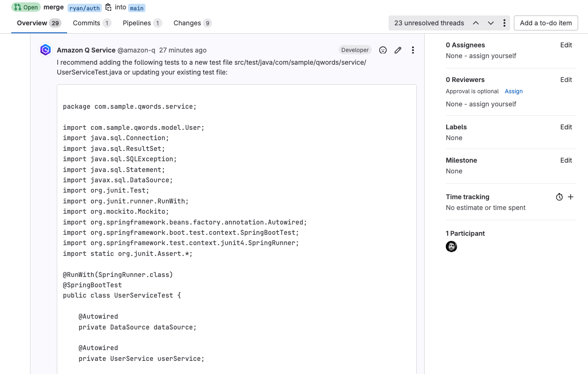
Task: Open the ryan/auth source branch
Action: coord(84,8)
